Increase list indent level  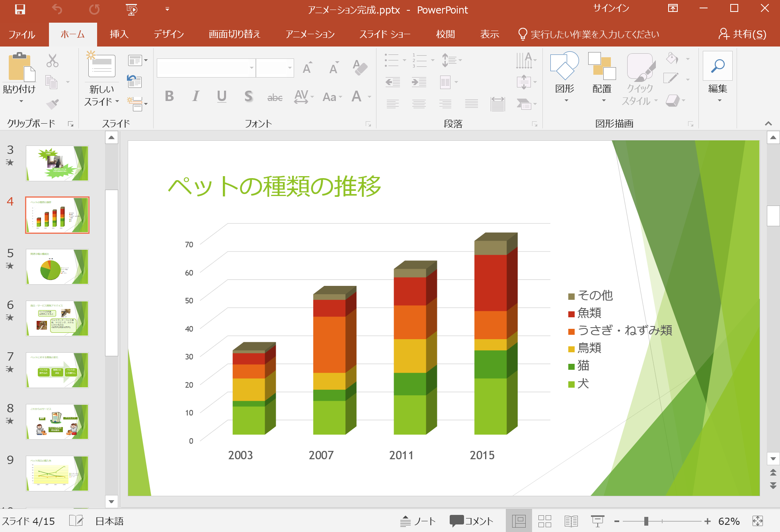click(x=419, y=82)
